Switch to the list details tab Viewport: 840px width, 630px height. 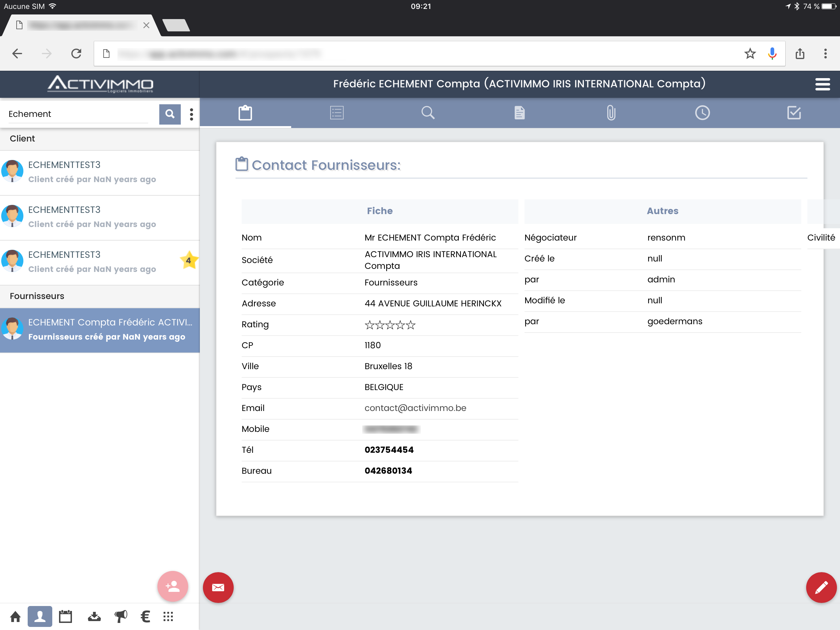[x=336, y=113]
